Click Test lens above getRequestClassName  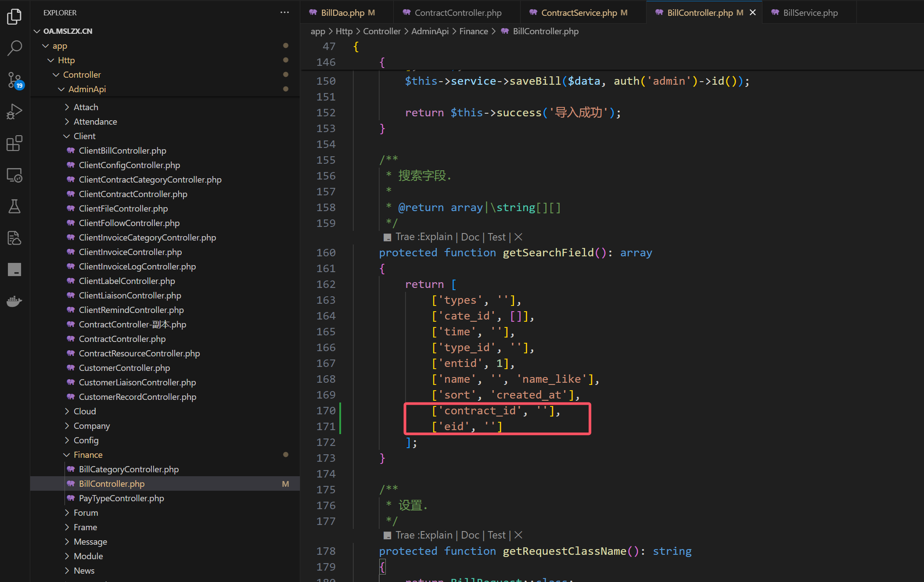coord(497,535)
